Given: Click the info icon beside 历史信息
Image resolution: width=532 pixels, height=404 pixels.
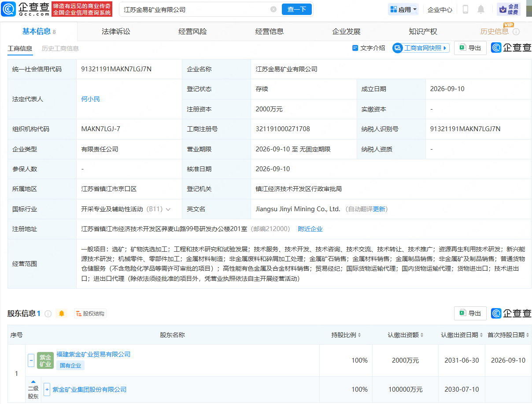Looking at the screenshot, I should [516, 32].
